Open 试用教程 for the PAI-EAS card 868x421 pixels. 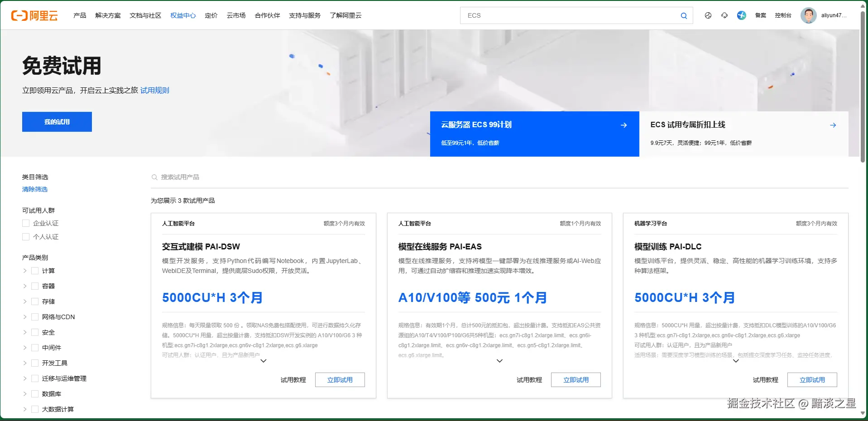pos(529,380)
